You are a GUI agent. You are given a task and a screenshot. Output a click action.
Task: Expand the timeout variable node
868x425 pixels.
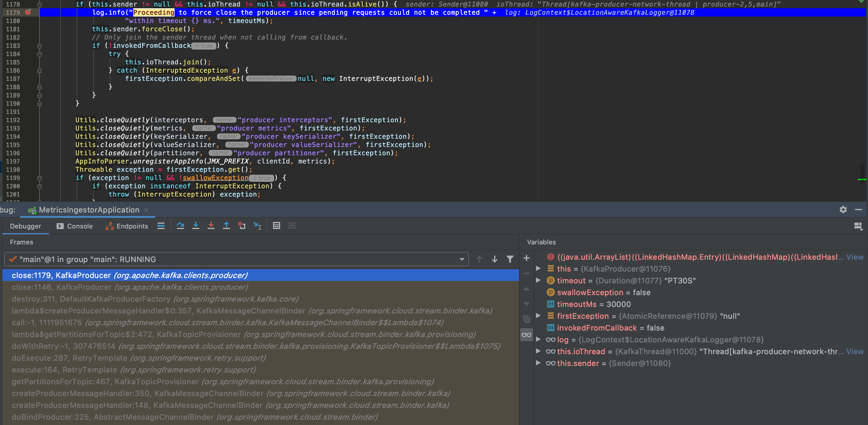coord(538,280)
